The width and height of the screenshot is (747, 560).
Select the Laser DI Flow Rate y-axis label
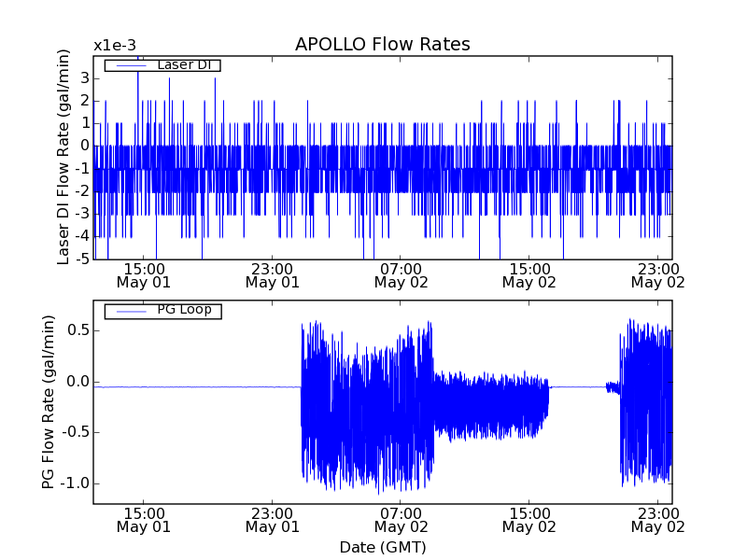click(63, 157)
